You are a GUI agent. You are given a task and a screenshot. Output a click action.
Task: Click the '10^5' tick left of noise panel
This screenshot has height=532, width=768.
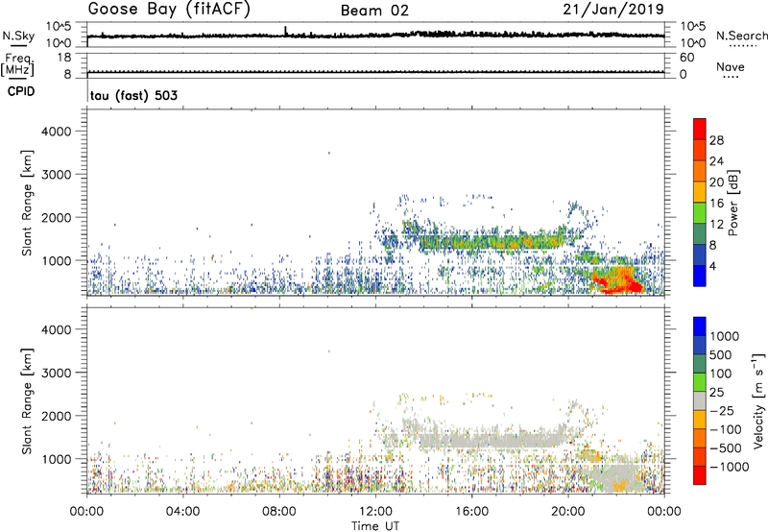[59, 26]
